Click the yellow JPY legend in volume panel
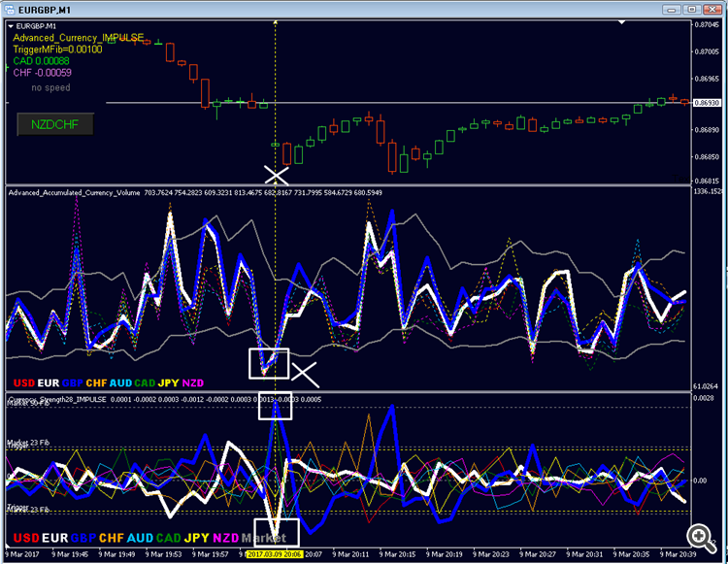Screen dimensions: 728x564 pos(169,383)
